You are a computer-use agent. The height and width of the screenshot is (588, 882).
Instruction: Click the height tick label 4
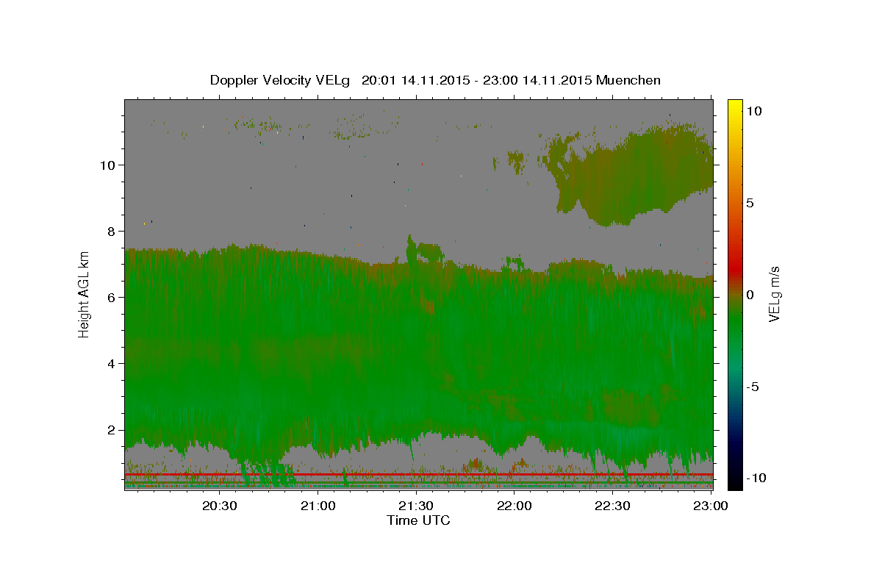click(x=113, y=363)
